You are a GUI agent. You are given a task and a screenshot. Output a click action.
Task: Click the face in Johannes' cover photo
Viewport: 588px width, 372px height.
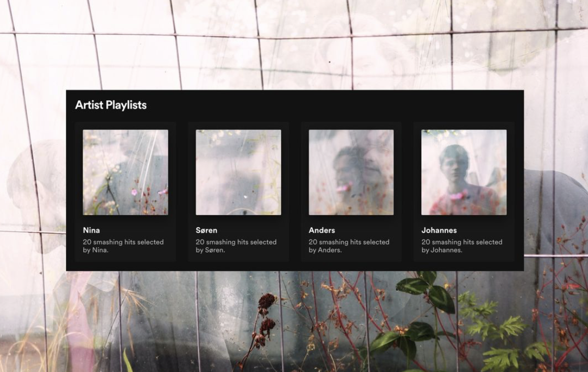pos(454,165)
